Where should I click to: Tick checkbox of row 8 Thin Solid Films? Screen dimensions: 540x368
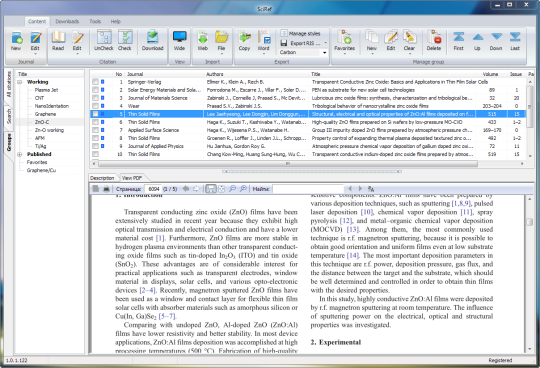coord(95,138)
